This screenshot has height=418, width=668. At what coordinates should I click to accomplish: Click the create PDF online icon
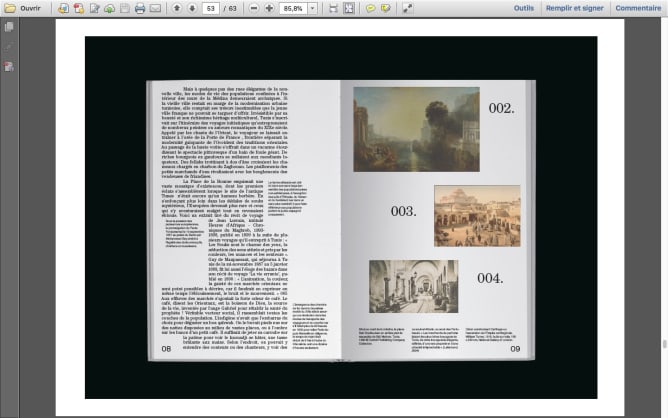63,8
